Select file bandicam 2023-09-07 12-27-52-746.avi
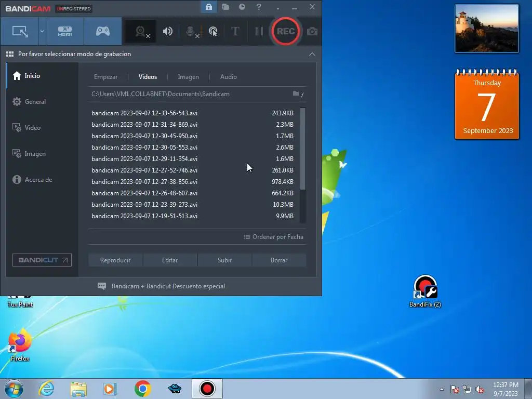Viewport: 532px width, 399px height. 192,170
